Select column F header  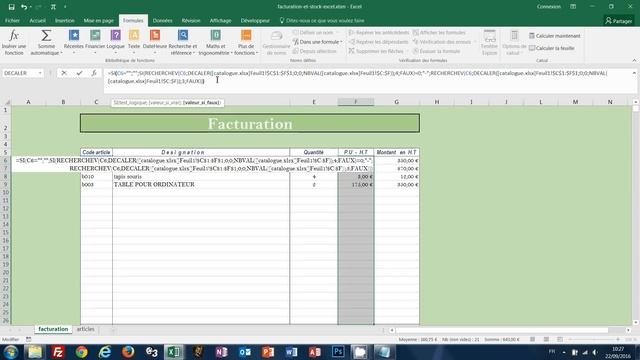click(356, 102)
